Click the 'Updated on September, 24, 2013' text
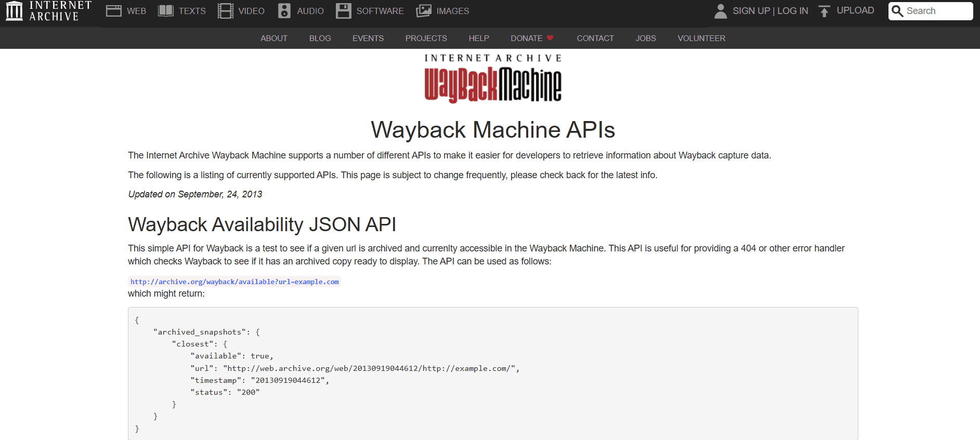This screenshot has height=440, width=980. 195,194
